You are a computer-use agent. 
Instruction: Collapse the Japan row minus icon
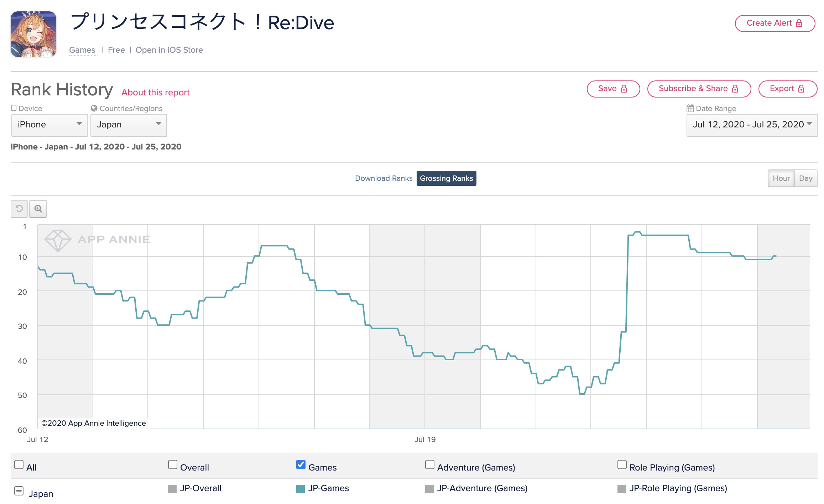[19, 491]
